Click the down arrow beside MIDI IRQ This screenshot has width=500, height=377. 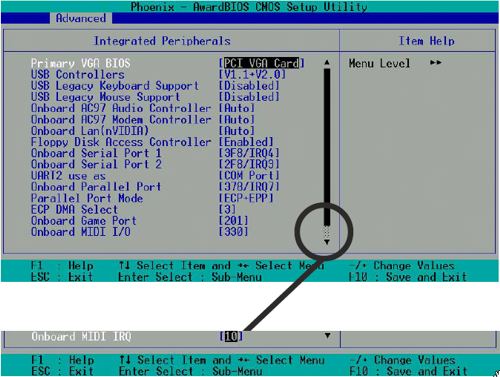pos(328,335)
